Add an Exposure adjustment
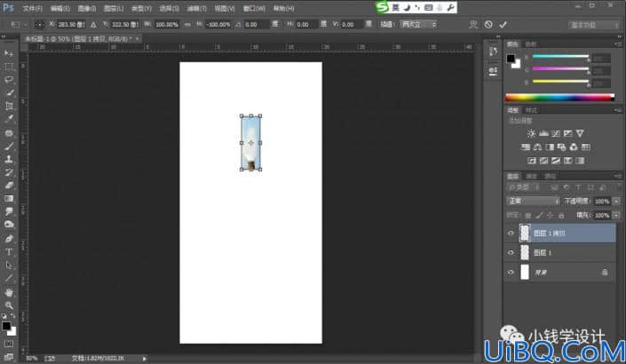The image size is (626, 364). (567, 133)
